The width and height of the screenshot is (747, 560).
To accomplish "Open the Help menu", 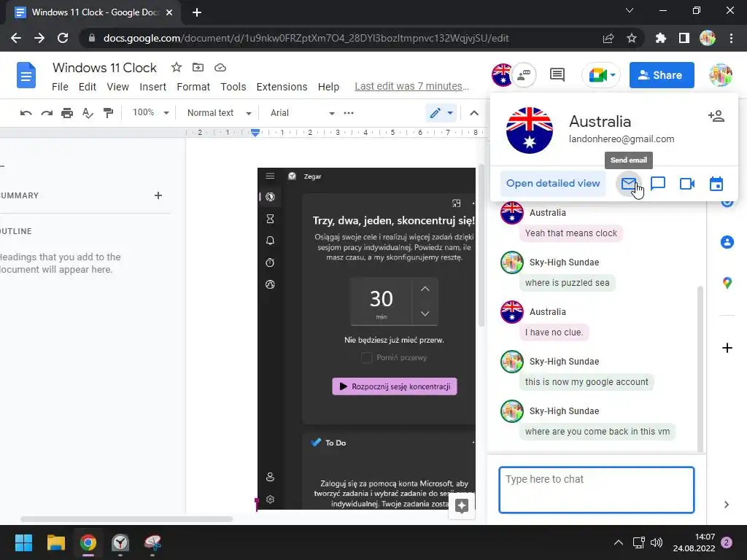I will point(329,87).
